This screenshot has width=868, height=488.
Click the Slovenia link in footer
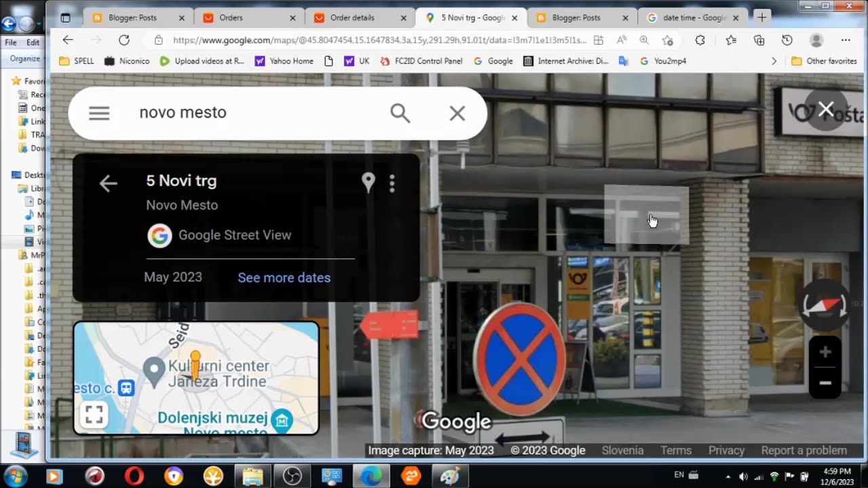point(623,450)
